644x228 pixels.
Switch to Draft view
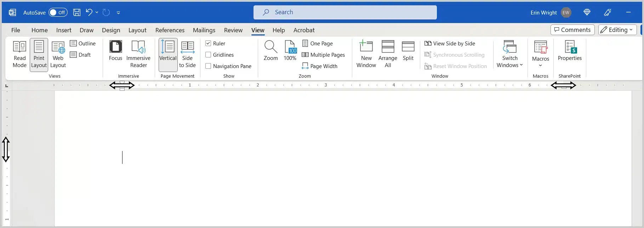click(80, 55)
